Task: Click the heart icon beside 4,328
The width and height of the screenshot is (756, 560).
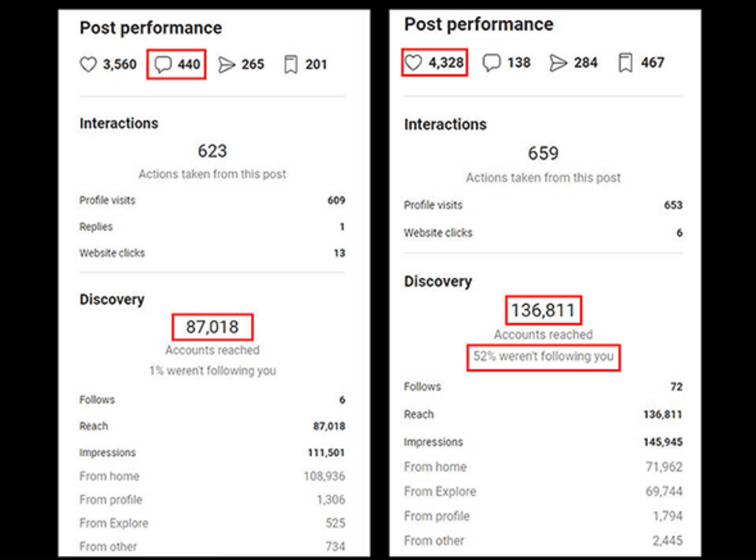Action: point(413,63)
